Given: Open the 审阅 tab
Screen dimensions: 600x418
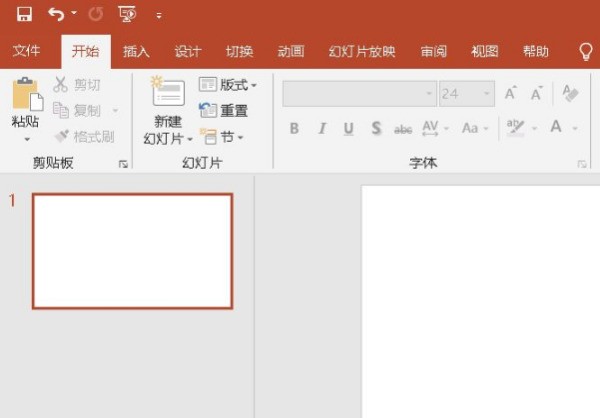Looking at the screenshot, I should point(434,51).
